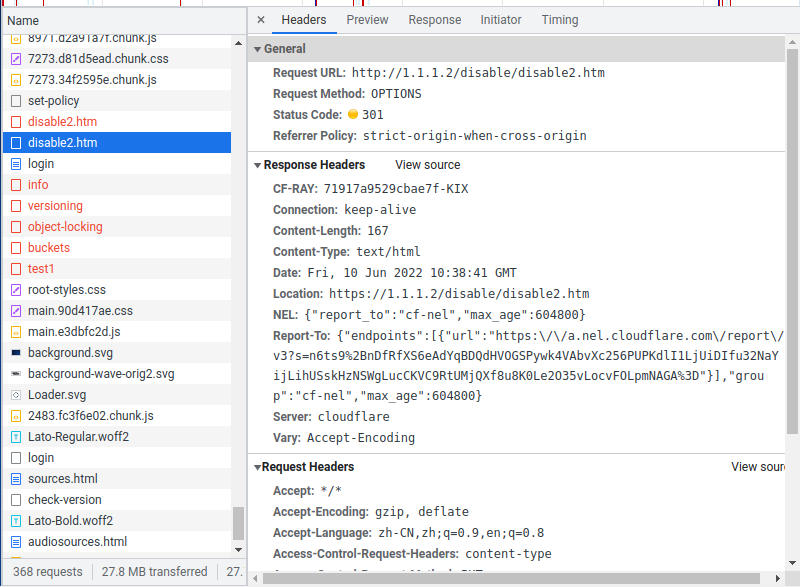Screen dimensions: 800x587
Task: Switch to the Timing tab
Action: 560,20
